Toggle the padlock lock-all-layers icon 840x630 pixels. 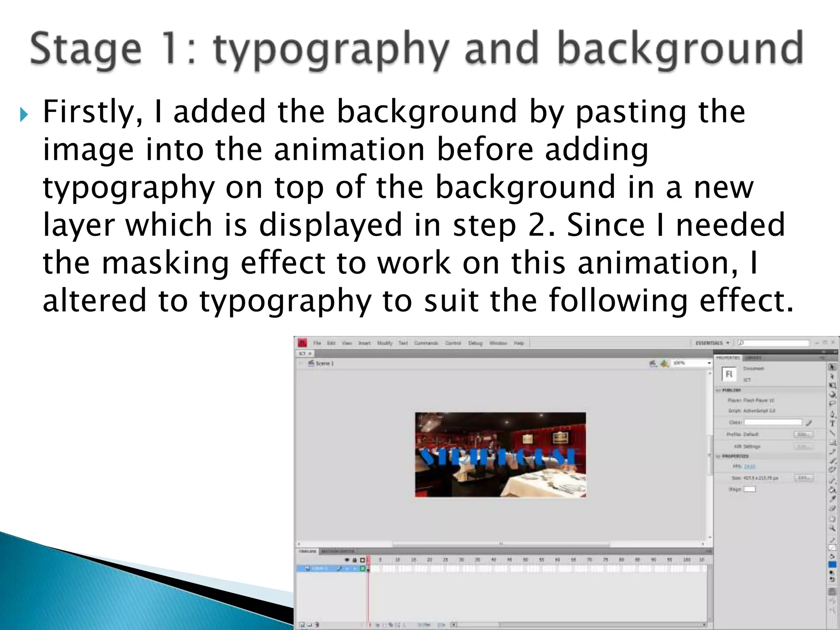[x=354, y=560]
